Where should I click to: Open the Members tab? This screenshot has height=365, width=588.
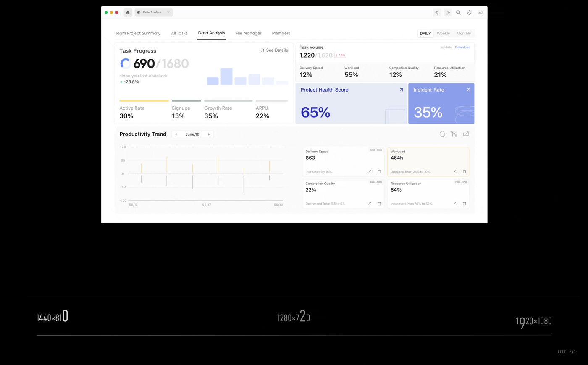click(281, 33)
